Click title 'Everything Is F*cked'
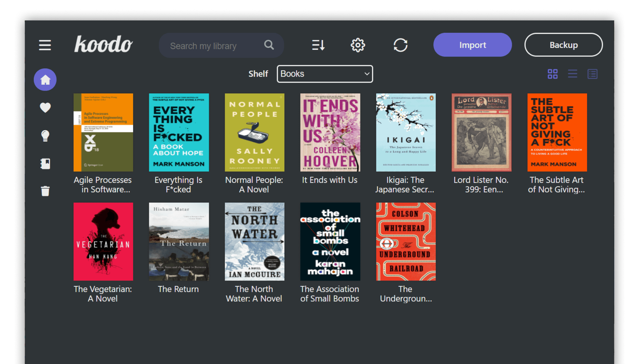 click(x=178, y=185)
